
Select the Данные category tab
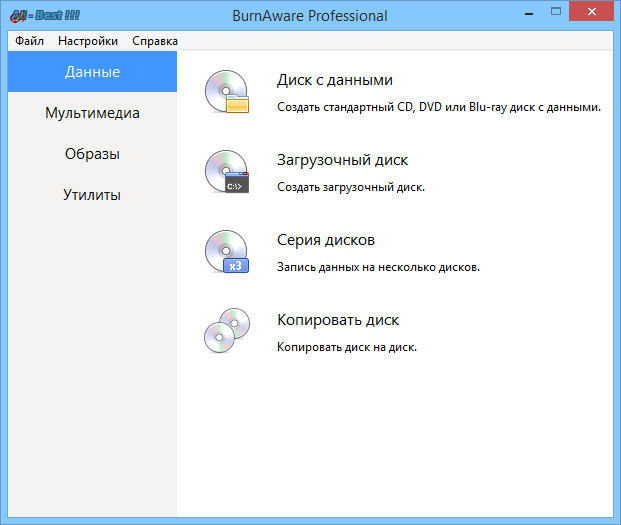pos(92,72)
